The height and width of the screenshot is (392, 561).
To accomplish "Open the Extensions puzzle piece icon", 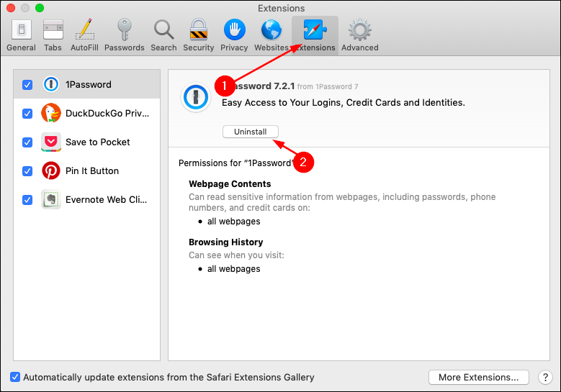I will pos(315,29).
